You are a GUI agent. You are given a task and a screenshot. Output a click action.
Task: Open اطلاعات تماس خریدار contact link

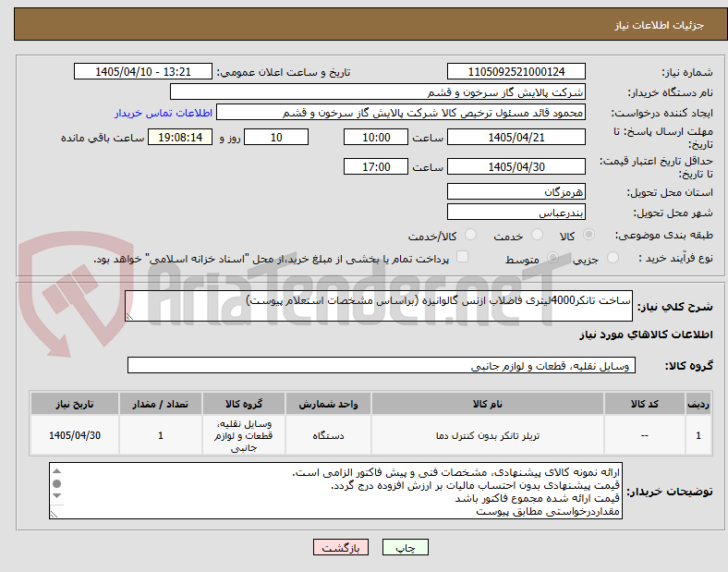(x=164, y=113)
